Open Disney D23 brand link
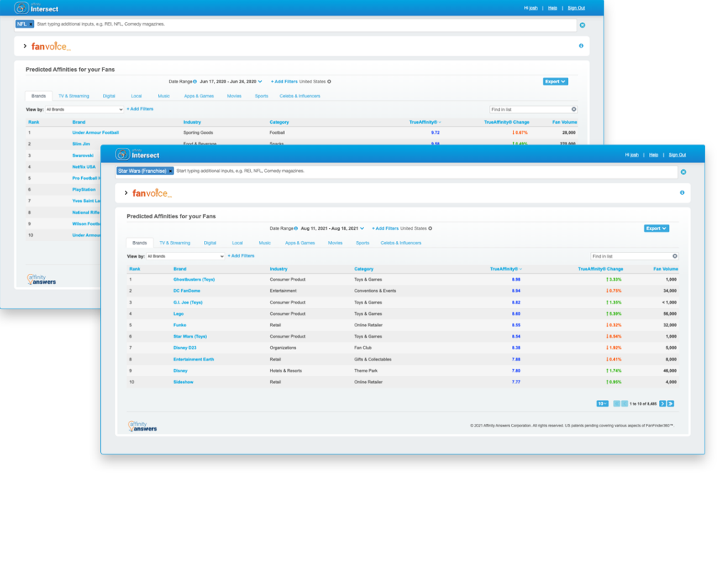The image size is (728, 561). click(185, 348)
